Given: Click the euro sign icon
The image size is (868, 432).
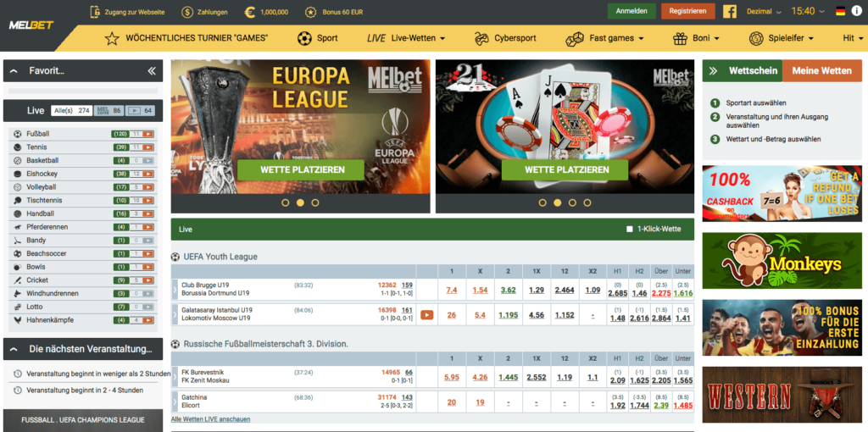Looking at the screenshot, I should tap(250, 12).
